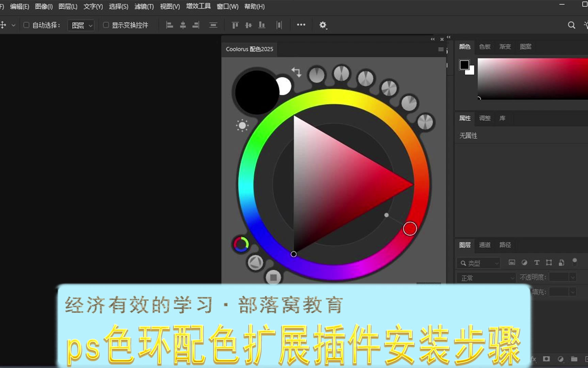The image size is (588, 368).
Task: Click the small RGB color ring icon
Action: [241, 244]
